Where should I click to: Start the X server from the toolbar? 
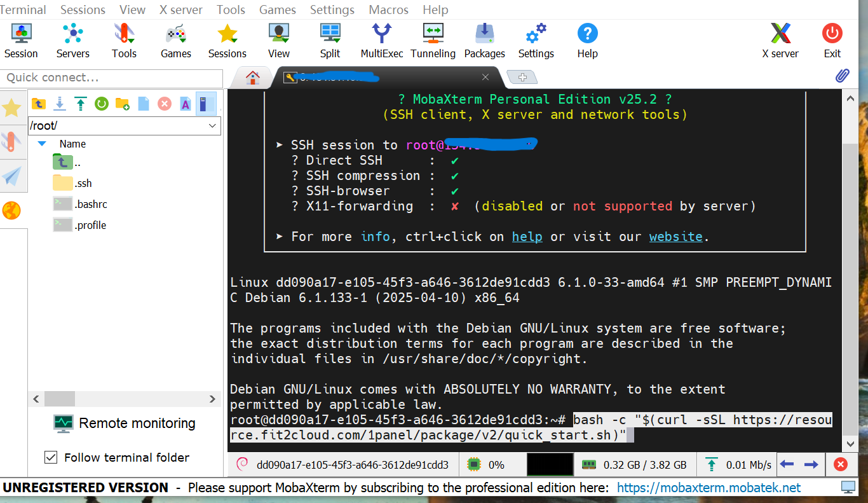click(780, 41)
